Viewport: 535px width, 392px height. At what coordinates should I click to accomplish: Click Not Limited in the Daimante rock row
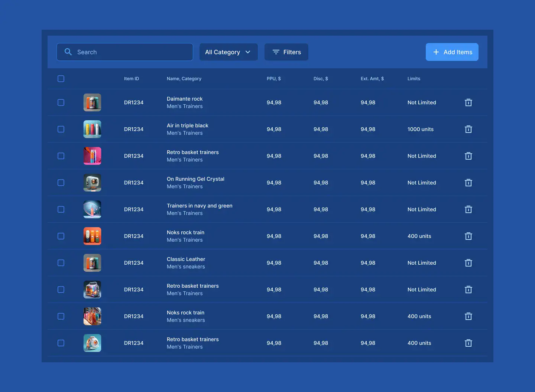tap(422, 102)
